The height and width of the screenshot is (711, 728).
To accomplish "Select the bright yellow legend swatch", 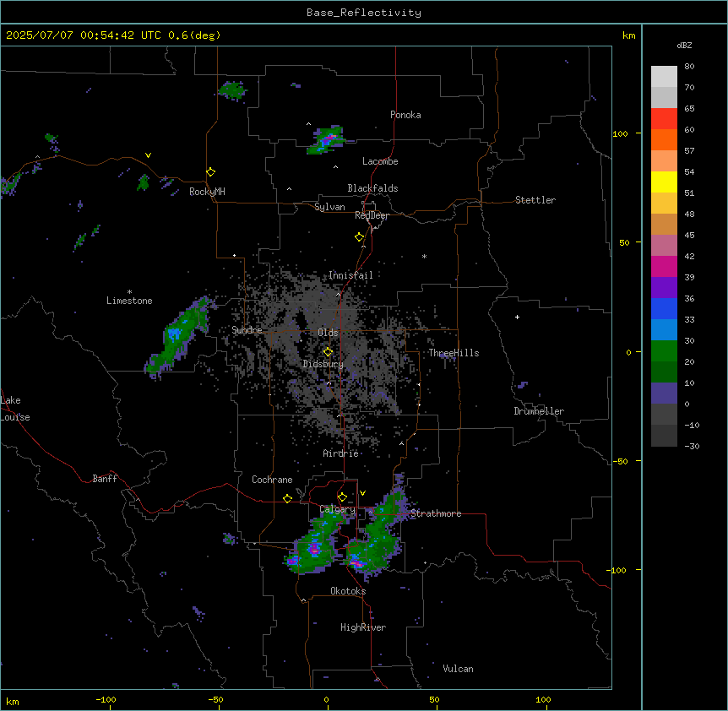I will pos(664,182).
